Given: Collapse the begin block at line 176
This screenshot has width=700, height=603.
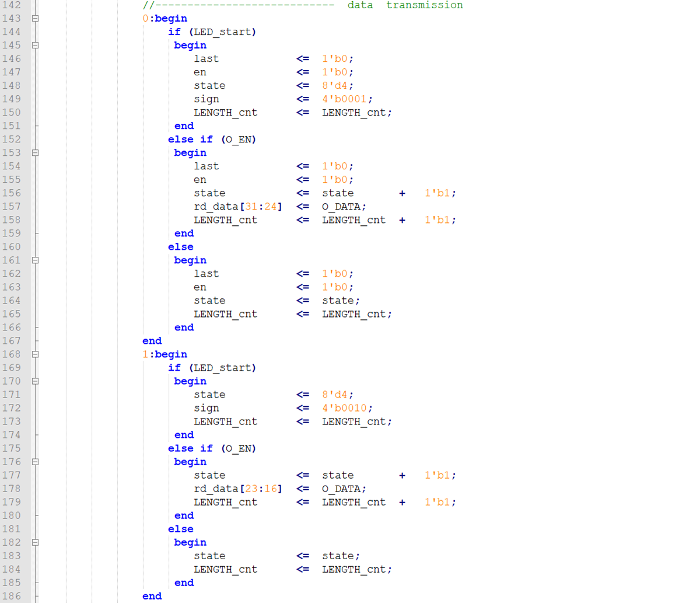Looking at the screenshot, I should point(35,462).
